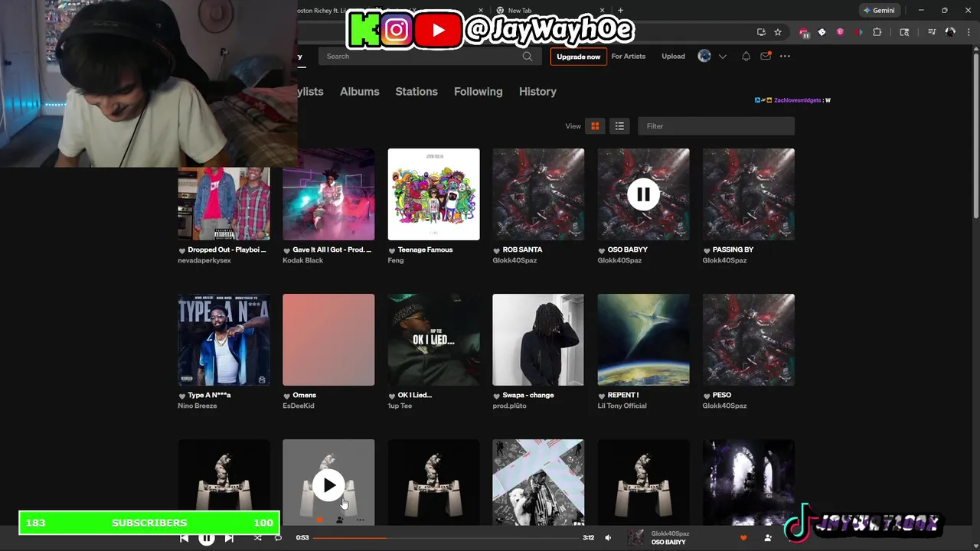Screen dimensions: 980x551
Task: Click the tag-shaped extension icon
Action: point(822,32)
